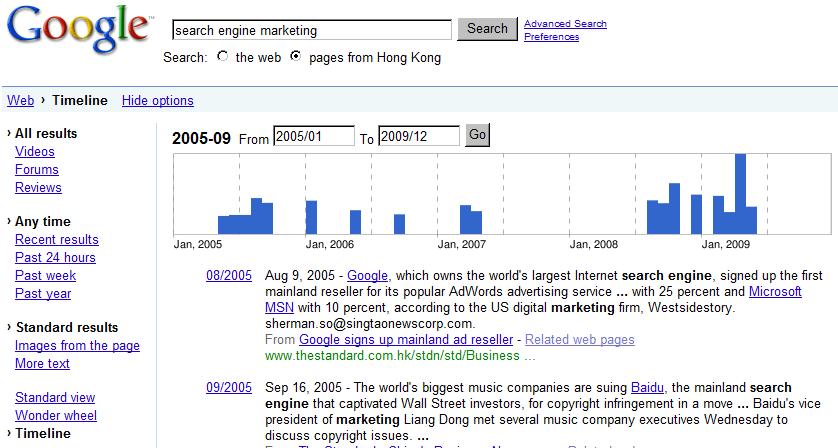Click the From date field
Viewport: 838px width, 448px height.
[314, 136]
